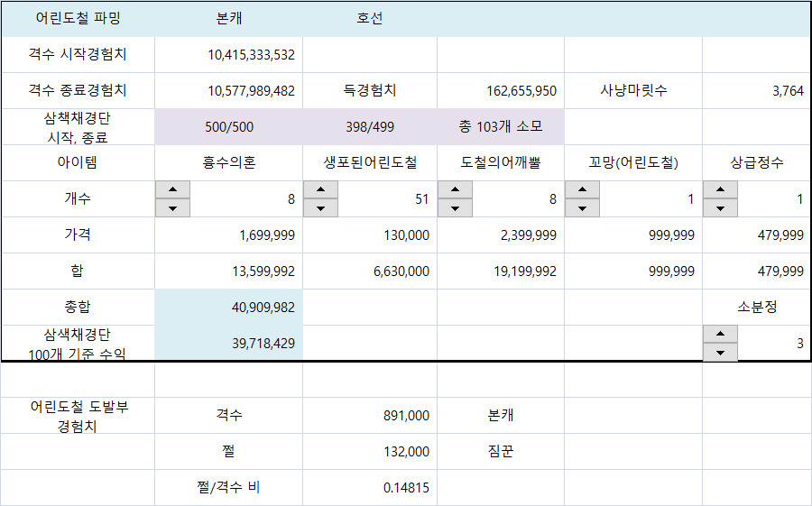Viewport: 812px width, 506px height.
Task: Click the 398/499 삼색채경단 end cell
Action: (x=370, y=127)
